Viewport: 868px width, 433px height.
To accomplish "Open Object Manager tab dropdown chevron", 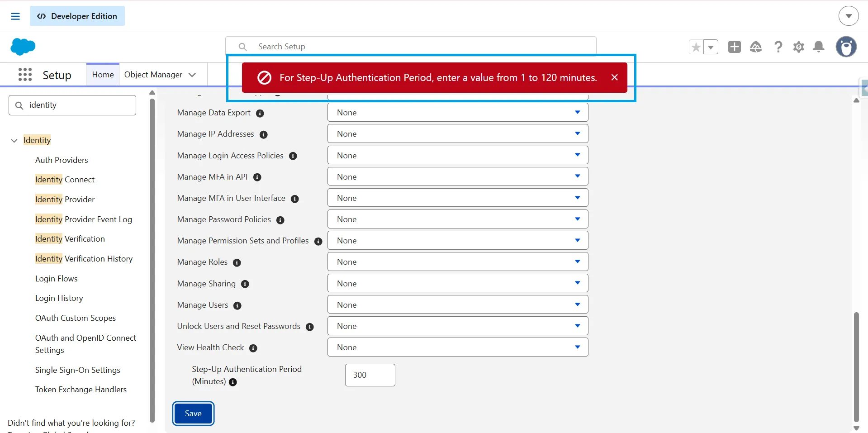I will (x=192, y=75).
